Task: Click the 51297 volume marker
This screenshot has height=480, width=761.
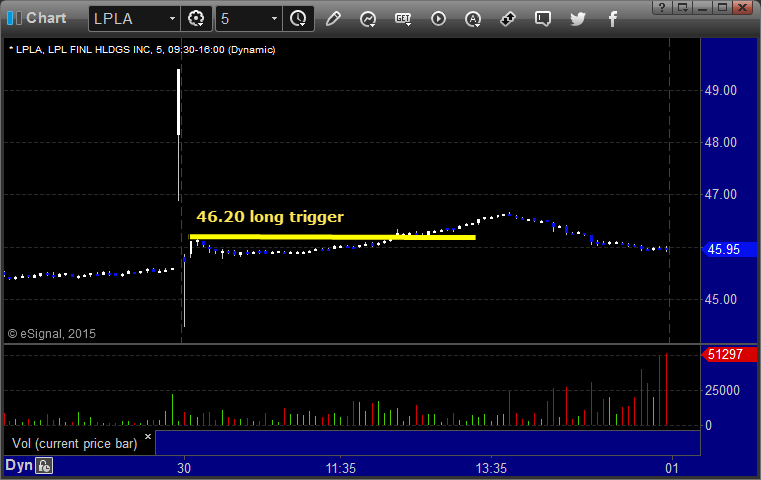Action: [x=729, y=354]
